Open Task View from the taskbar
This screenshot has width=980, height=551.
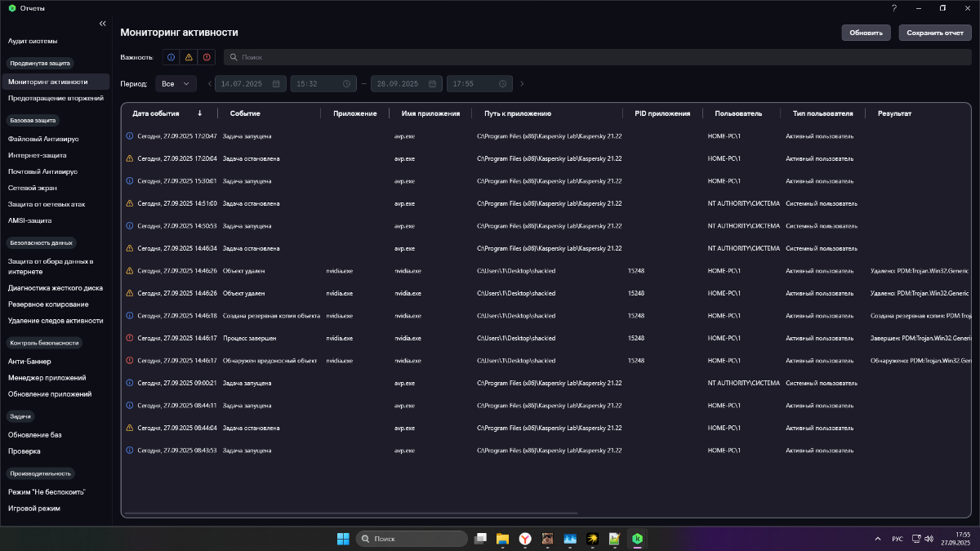coord(481,539)
